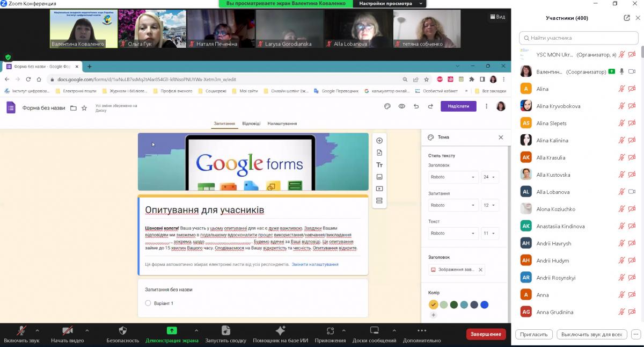This screenshot has width=644, height=347.
Task: Add custom color plus button
Action: pyautogui.click(x=434, y=315)
